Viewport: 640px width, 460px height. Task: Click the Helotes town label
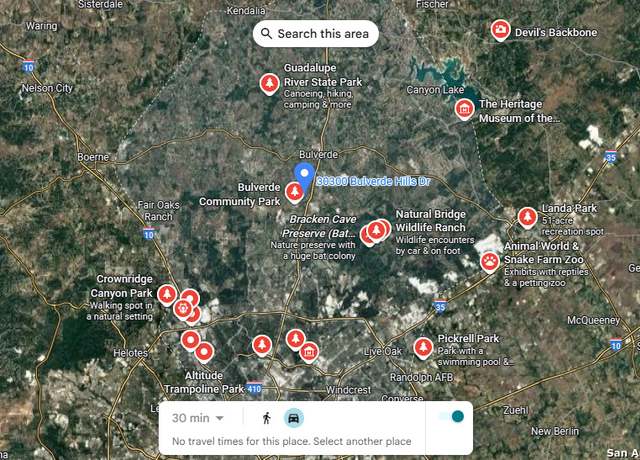coord(130,353)
